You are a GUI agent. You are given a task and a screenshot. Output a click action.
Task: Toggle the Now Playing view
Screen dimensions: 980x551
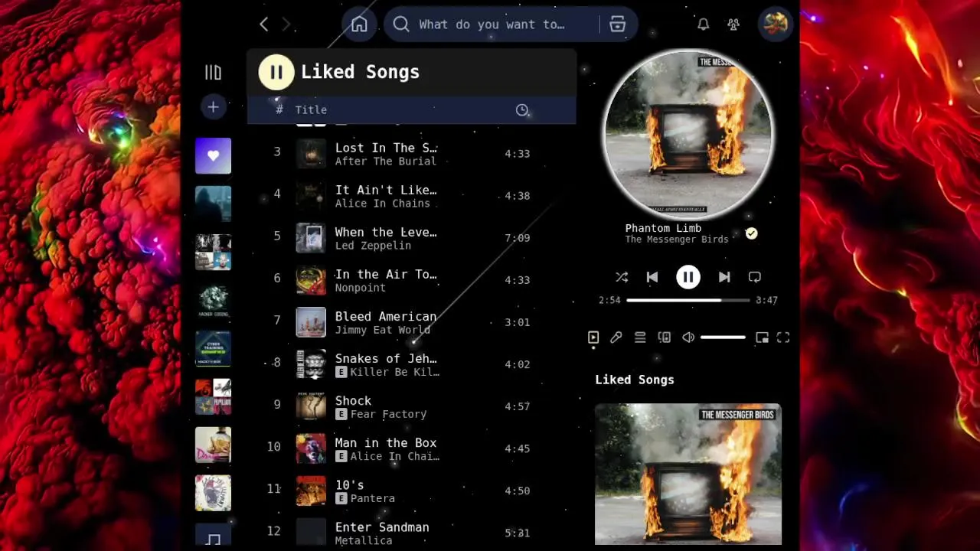(593, 337)
